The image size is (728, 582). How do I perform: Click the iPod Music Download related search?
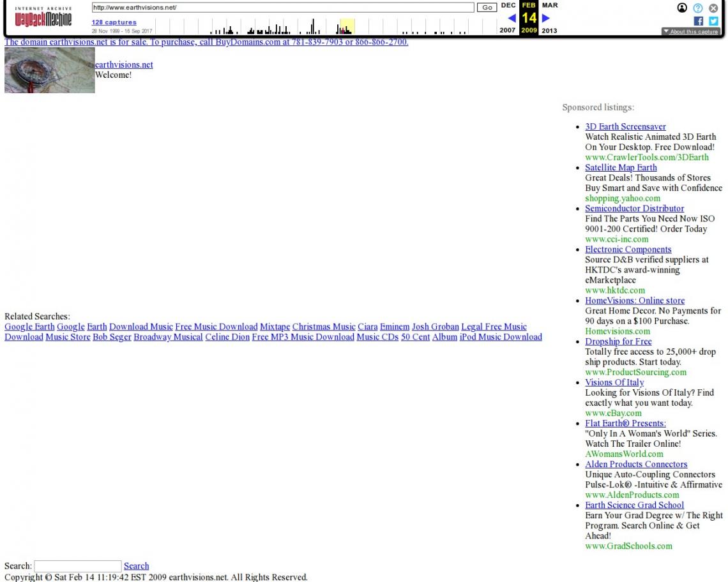[501, 337]
